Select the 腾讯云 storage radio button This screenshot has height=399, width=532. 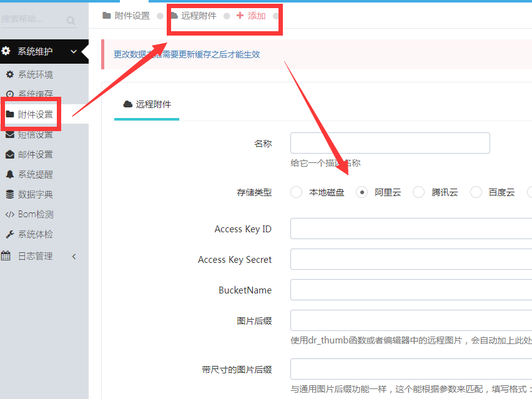click(x=418, y=192)
